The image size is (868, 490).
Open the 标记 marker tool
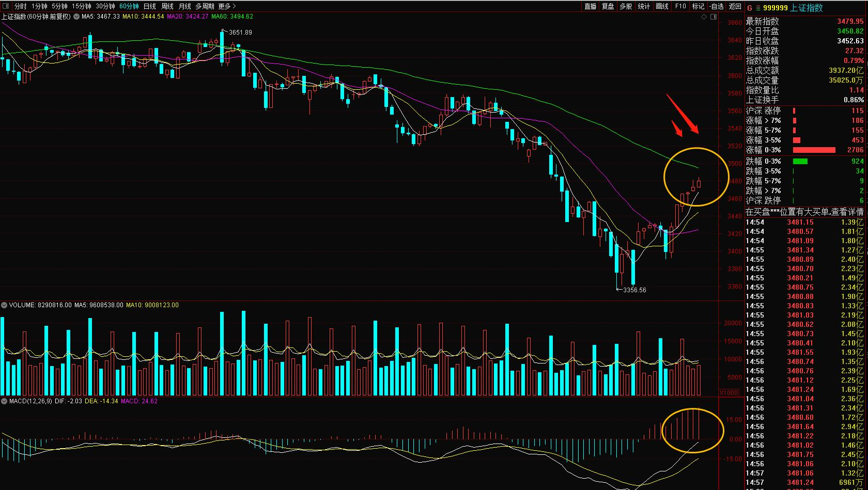698,6
